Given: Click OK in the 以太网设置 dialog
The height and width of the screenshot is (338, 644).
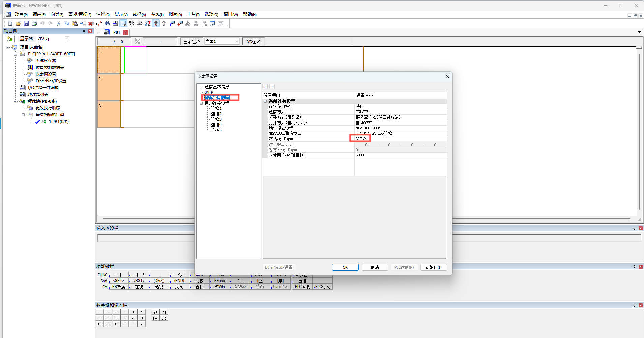Looking at the screenshot, I should pos(345,267).
